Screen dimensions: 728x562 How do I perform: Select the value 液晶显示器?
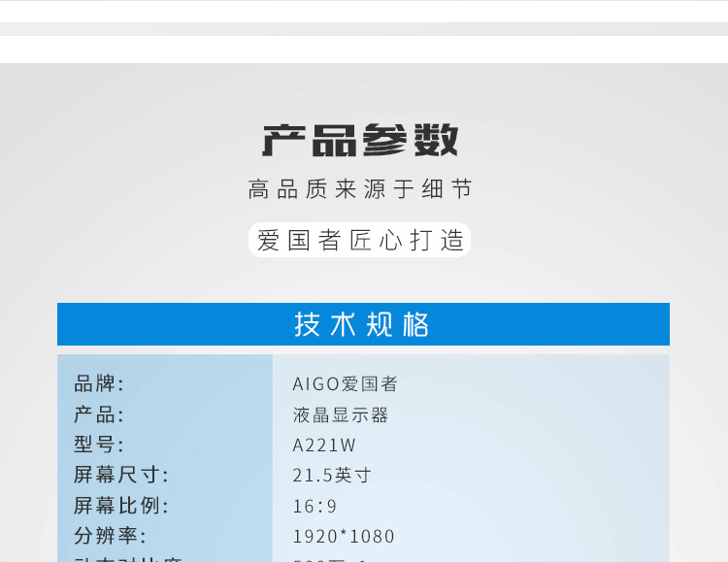pyautogui.click(x=341, y=414)
